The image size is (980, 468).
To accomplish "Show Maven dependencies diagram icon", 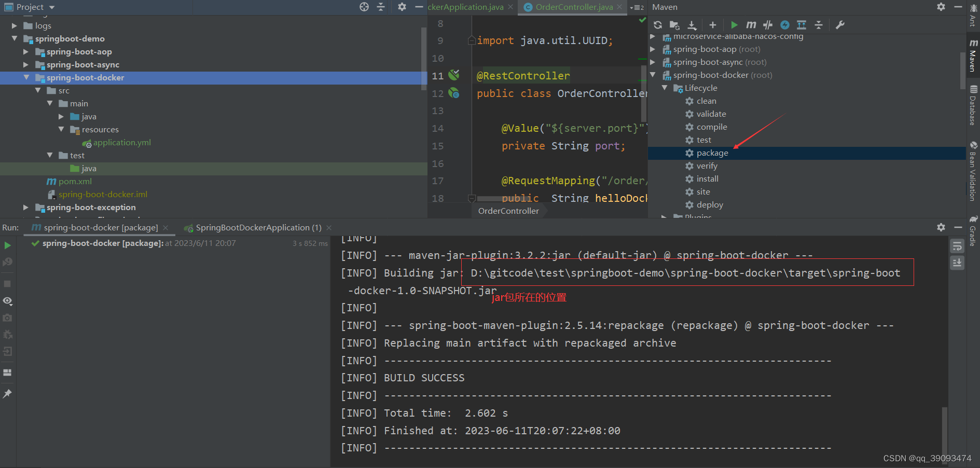I will [x=802, y=25].
